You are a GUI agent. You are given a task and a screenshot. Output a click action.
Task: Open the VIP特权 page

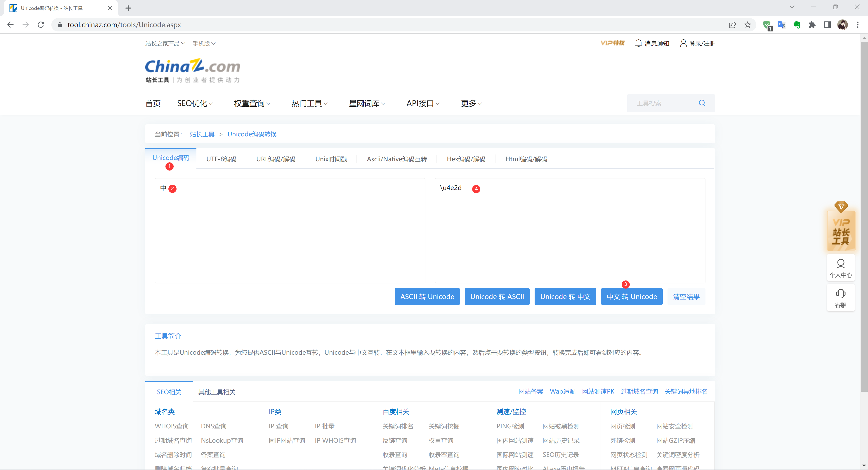tap(612, 43)
